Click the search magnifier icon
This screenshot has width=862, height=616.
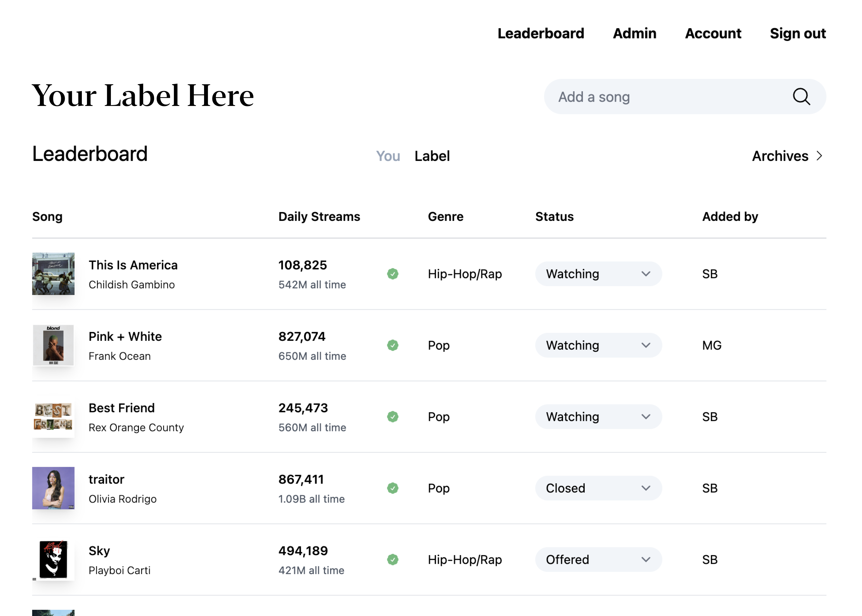pyautogui.click(x=801, y=97)
